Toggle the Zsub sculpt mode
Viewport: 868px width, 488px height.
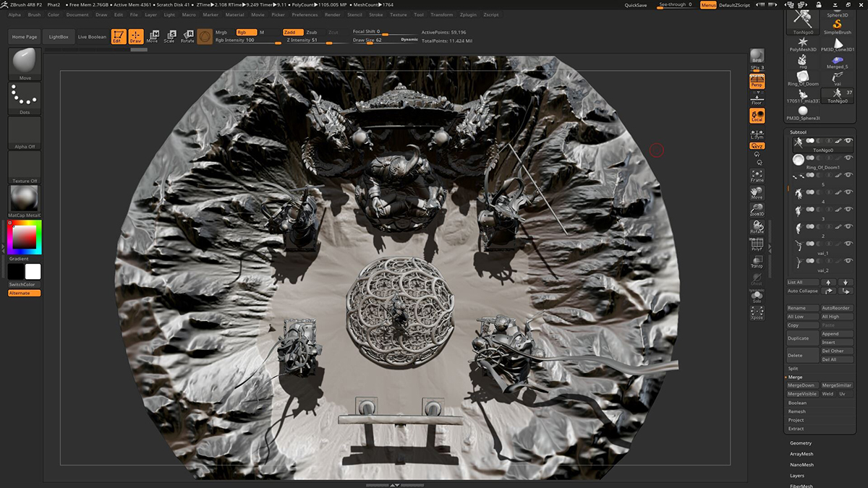(311, 33)
